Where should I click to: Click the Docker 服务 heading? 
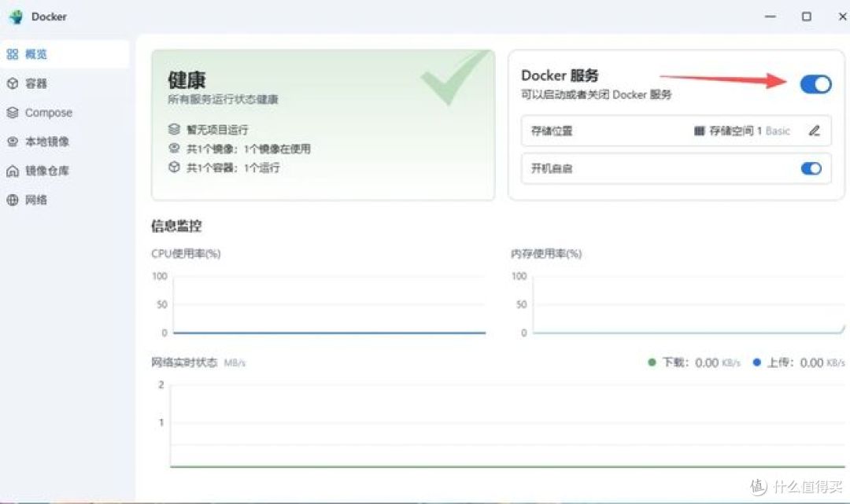point(560,75)
